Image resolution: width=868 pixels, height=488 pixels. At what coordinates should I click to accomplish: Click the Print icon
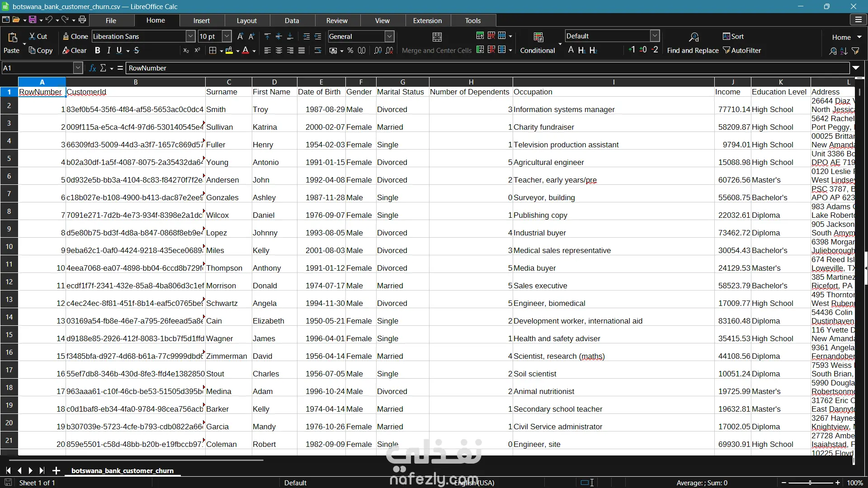[82, 20]
